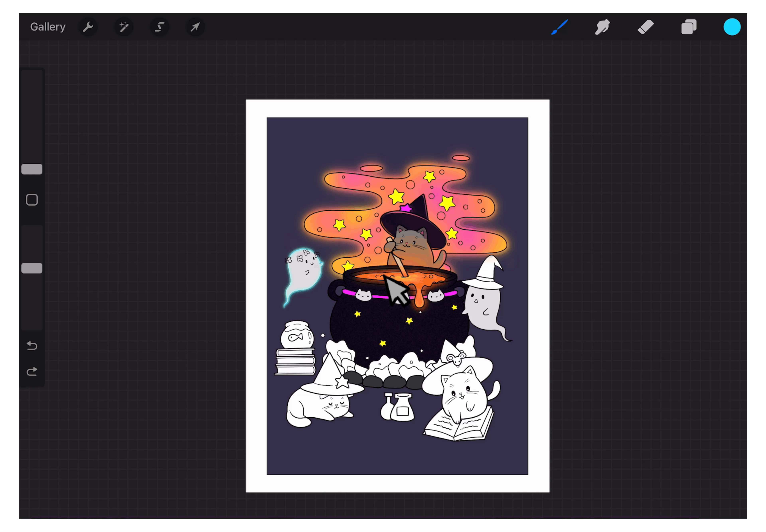
Task: Select the Smudge tool
Action: click(602, 27)
